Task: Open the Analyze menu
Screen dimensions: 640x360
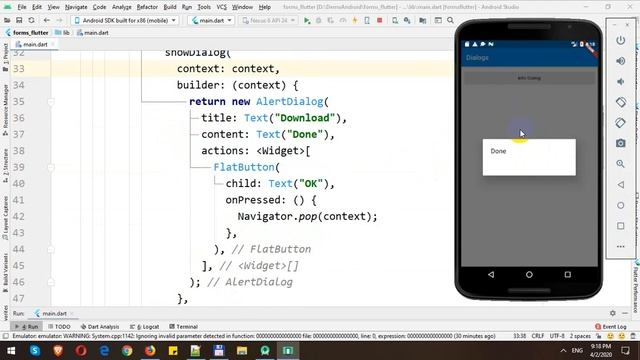Action: pyautogui.click(x=122, y=7)
